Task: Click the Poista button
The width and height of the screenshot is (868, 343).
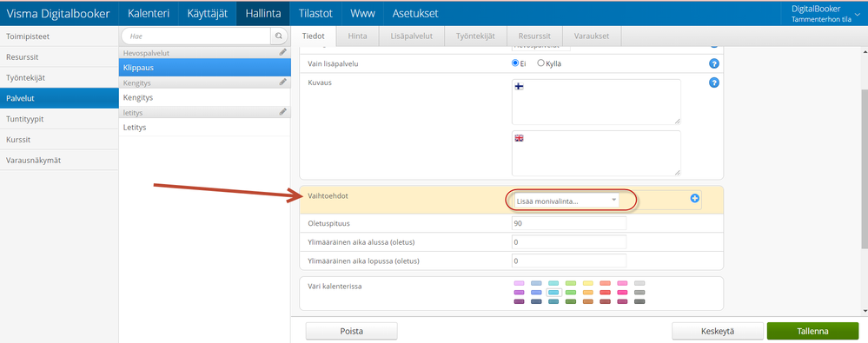Action: pos(352,332)
